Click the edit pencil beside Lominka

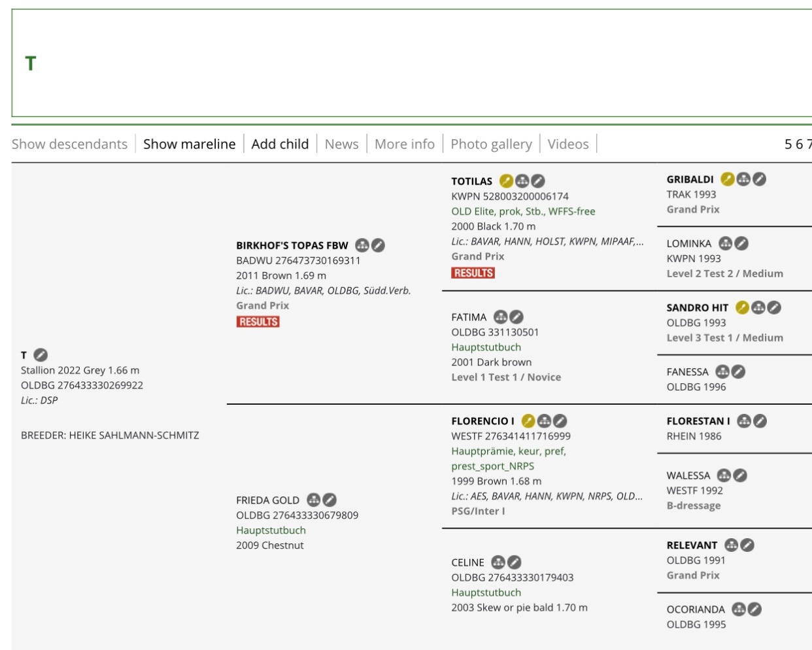coord(741,243)
